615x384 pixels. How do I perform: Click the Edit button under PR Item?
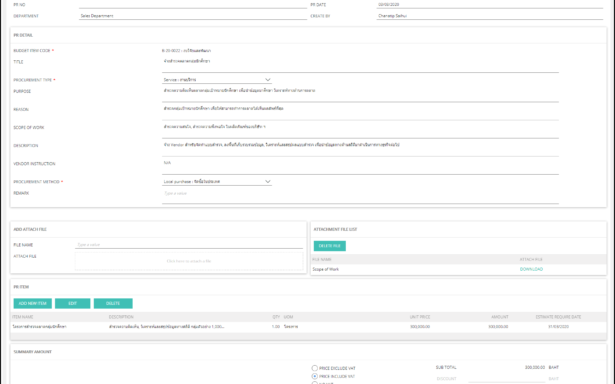tap(73, 303)
